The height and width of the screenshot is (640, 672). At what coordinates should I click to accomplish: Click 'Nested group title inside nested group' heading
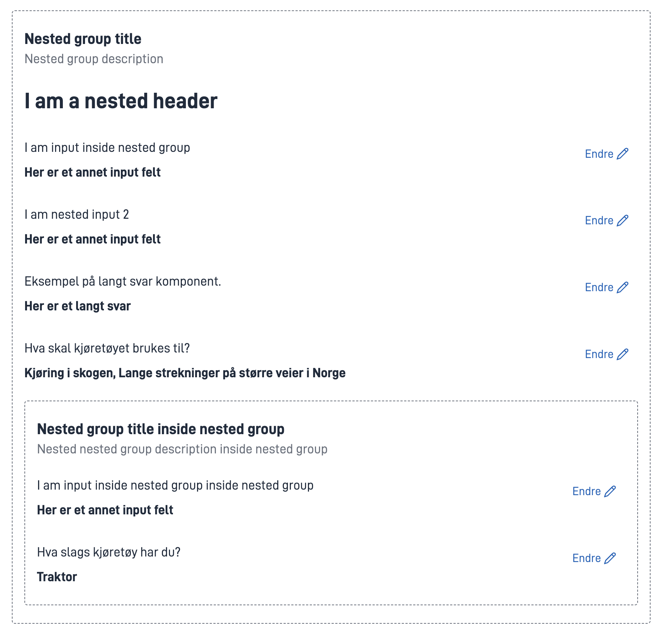[161, 429]
